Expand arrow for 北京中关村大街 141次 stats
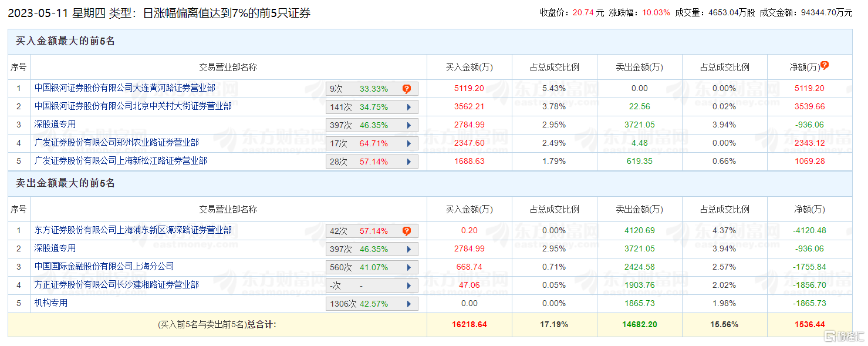 tap(408, 107)
